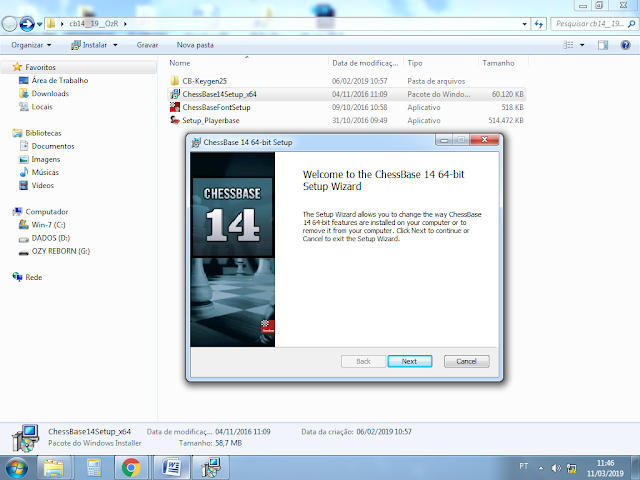Screen dimensions: 640x480
Task: Select the Setup_Playerbase file
Action: 211,120
